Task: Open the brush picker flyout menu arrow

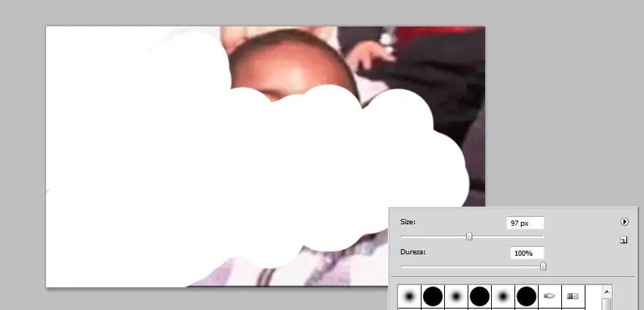Action: (624, 222)
